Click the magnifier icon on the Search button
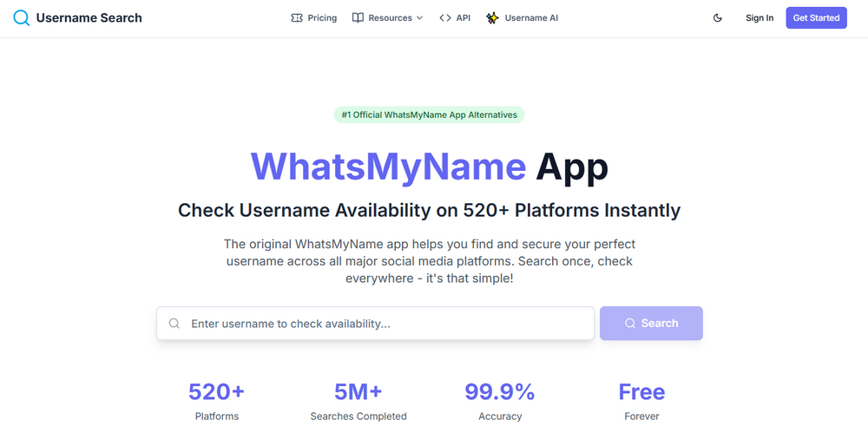 (x=630, y=323)
